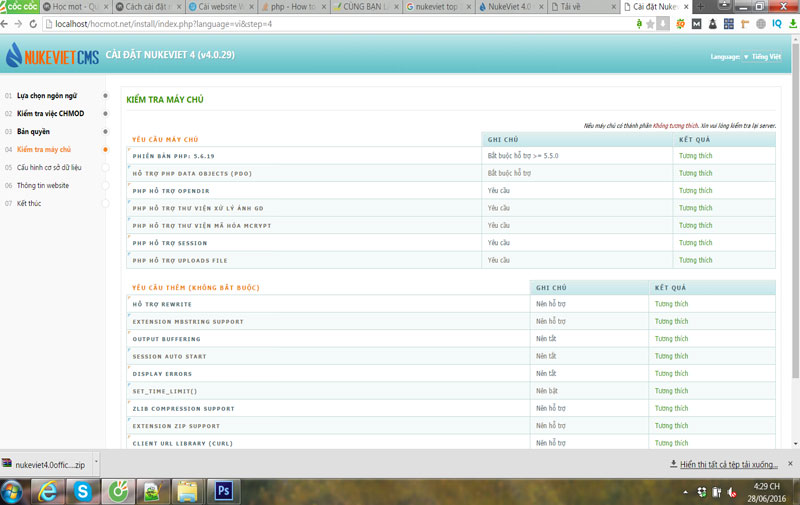Screen dimensions: 800x505
Task: Open Skype from the taskbar
Action: click(83, 491)
